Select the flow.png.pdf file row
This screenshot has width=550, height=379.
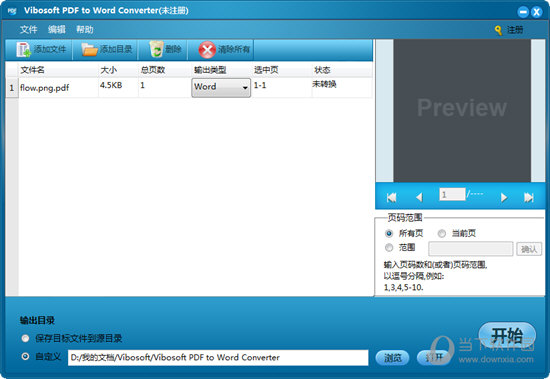tap(189, 87)
